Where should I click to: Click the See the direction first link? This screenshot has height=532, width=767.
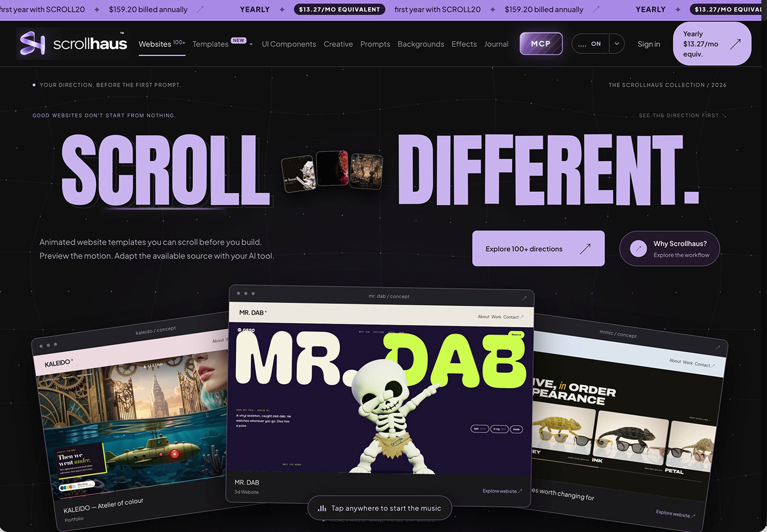pyautogui.click(x=682, y=116)
